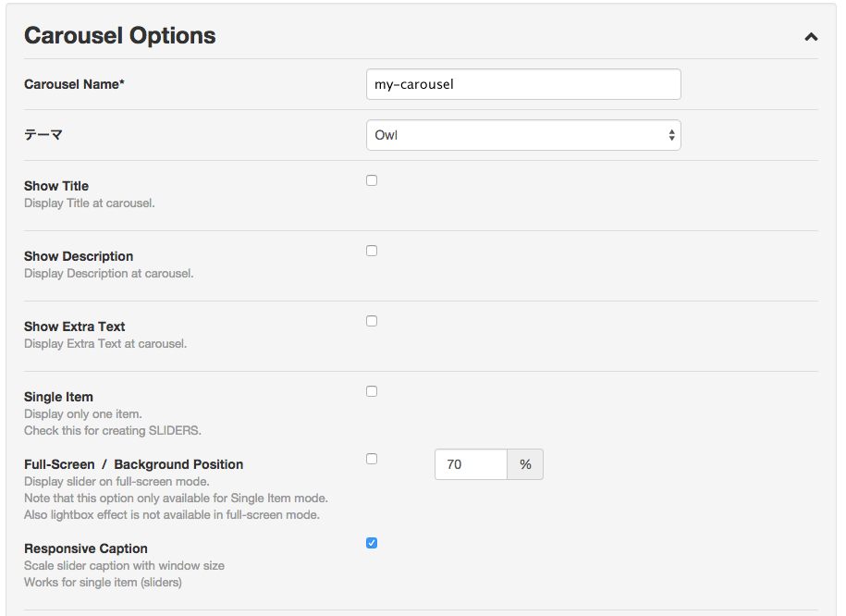Click the % unit addon
This screenshot has width=846, height=616.
525,464
